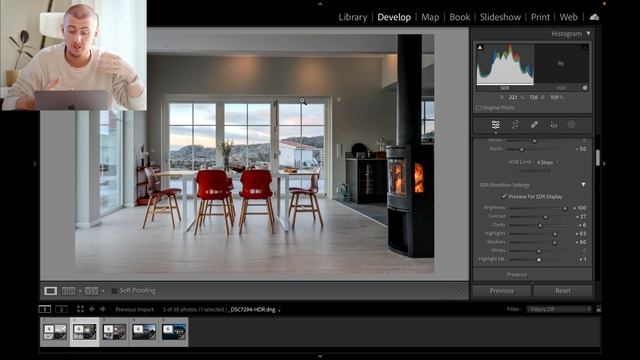640x360 pixels.
Task: Select the Masking circle tool icon
Action: click(571, 125)
